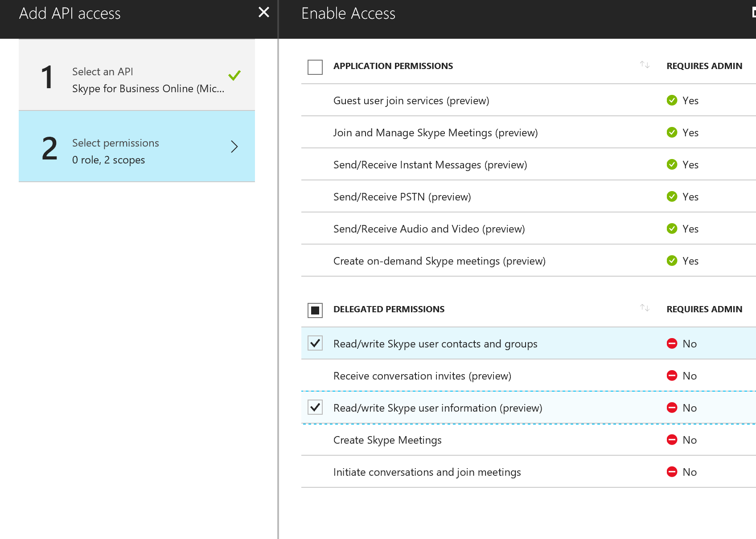This screenshot has width=756, height=539.
Task: Select Send/Receive Audio and Video (preview)
Action: 529,229
